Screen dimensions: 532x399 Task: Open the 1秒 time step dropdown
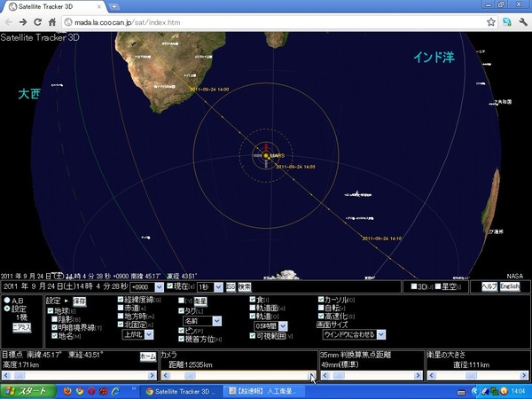pyautogui.click(x=210, y=287)
